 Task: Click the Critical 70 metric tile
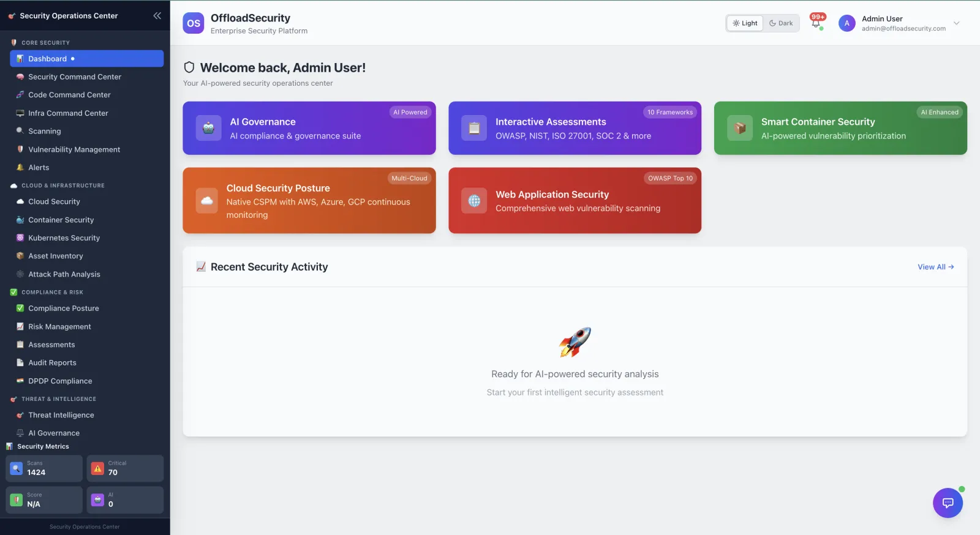click(x=125, y=468)
